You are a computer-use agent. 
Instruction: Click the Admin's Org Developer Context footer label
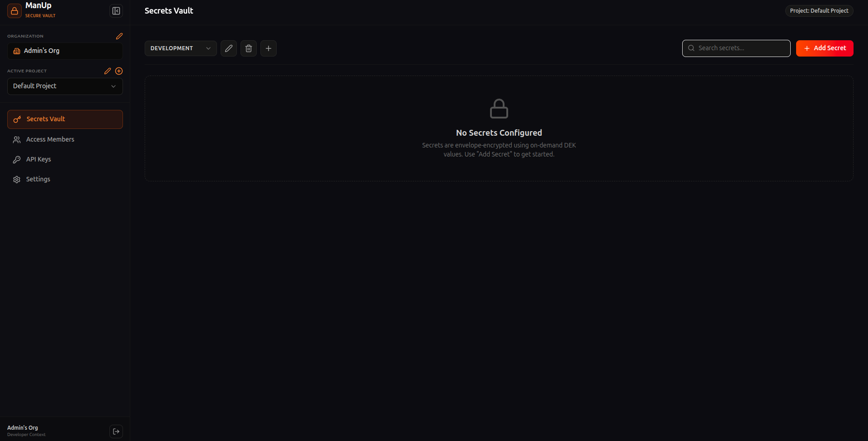click(x=26, y=431)
